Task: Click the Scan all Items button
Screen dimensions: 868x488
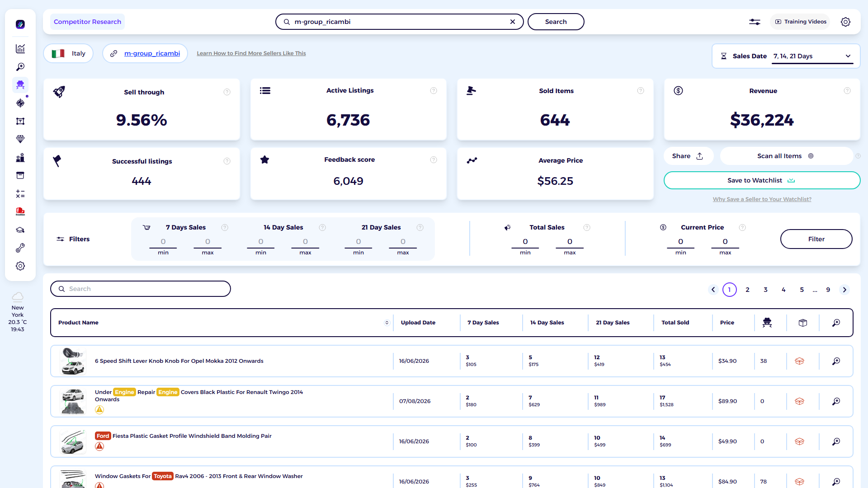Action: click(x=786, y=156)
